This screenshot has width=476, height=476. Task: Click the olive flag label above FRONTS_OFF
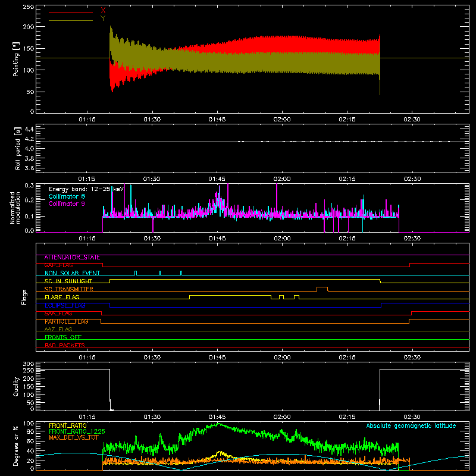(58, 329)
